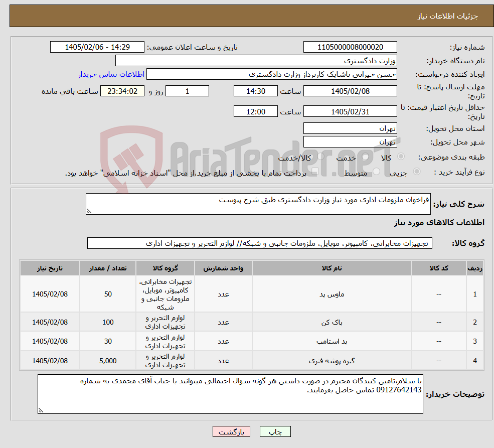
Task: Click the تاریخ نیاز column header
Action: (50, 268)
